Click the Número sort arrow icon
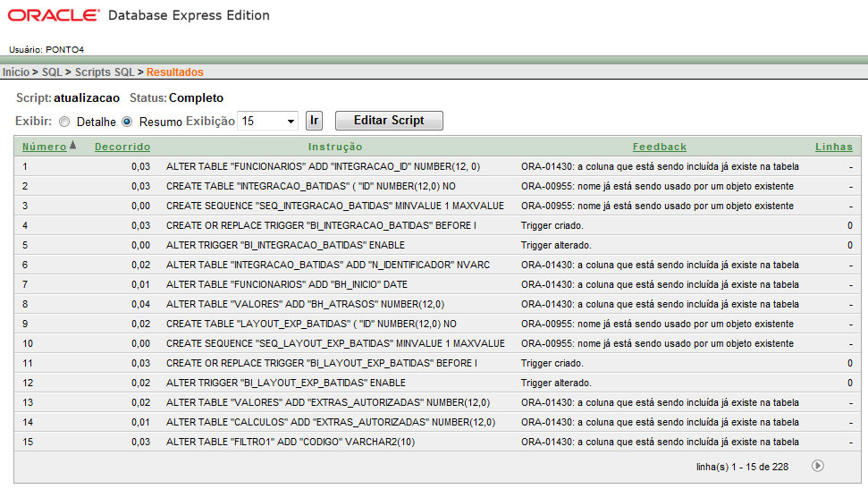 [73, 146]
